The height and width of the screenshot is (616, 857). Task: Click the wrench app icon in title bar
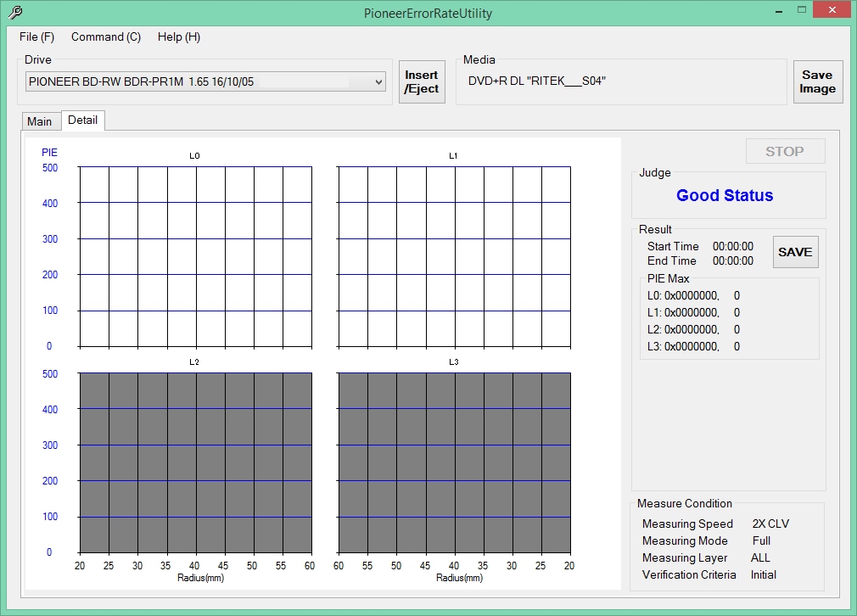click(14, 13)
